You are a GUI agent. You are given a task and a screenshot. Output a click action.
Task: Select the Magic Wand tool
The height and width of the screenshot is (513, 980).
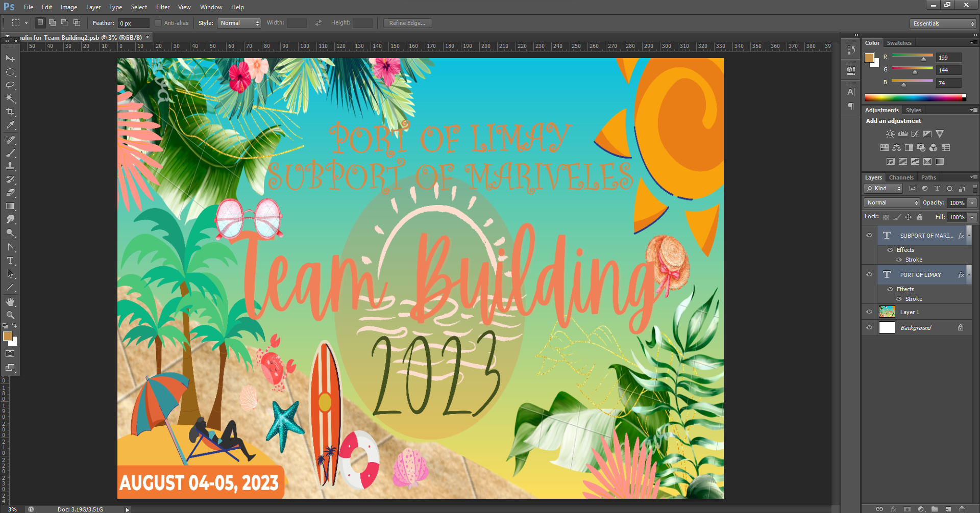point(10,98)
